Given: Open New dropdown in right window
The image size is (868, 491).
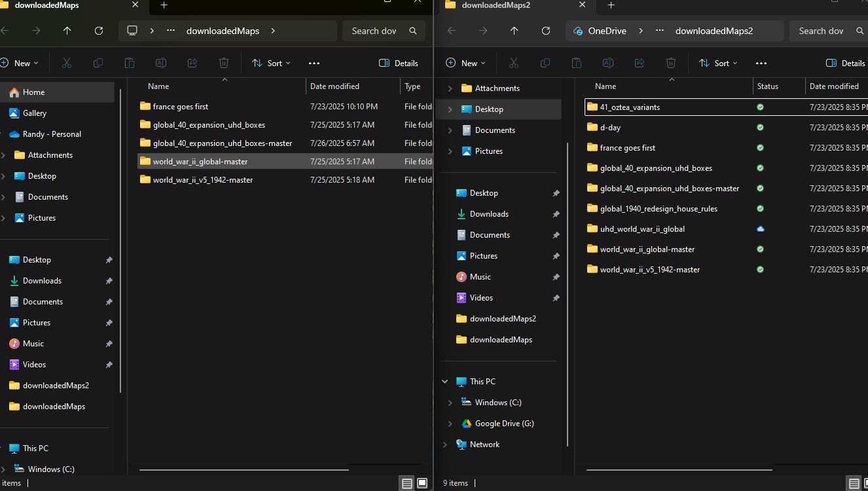Looking at the screenshot, I should point(466,64).
